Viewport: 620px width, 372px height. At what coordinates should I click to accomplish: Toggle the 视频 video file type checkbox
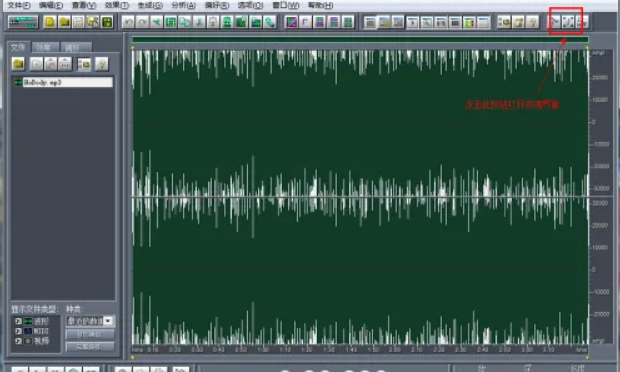(x=18, y=341)
